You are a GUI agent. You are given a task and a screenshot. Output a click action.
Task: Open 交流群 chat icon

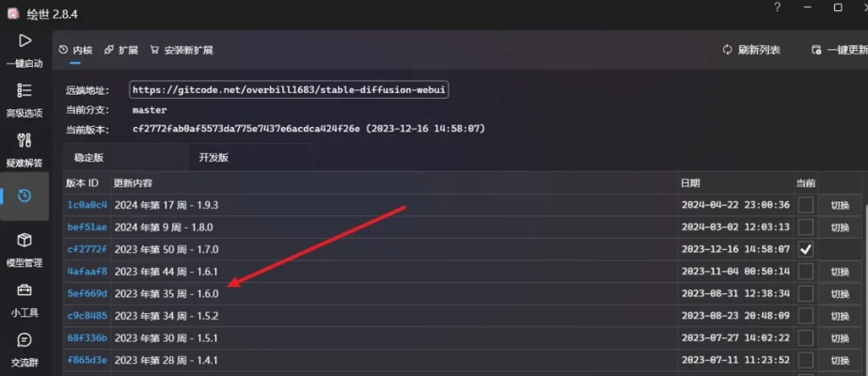tap(25, 340)
